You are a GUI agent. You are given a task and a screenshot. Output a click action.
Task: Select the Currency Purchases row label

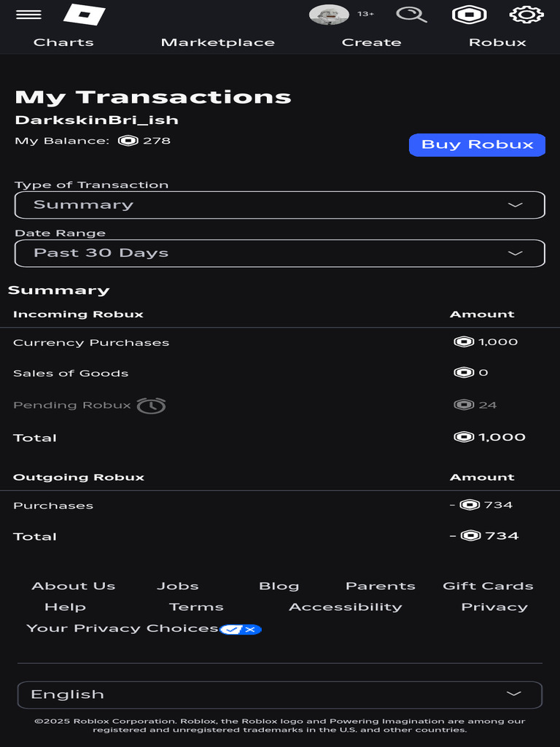(x=91, y=343)
